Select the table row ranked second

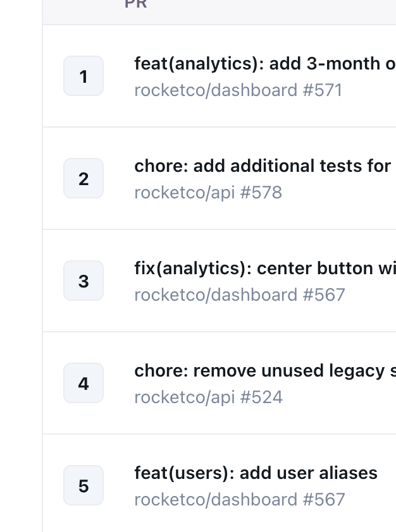(x=220, y=178)
